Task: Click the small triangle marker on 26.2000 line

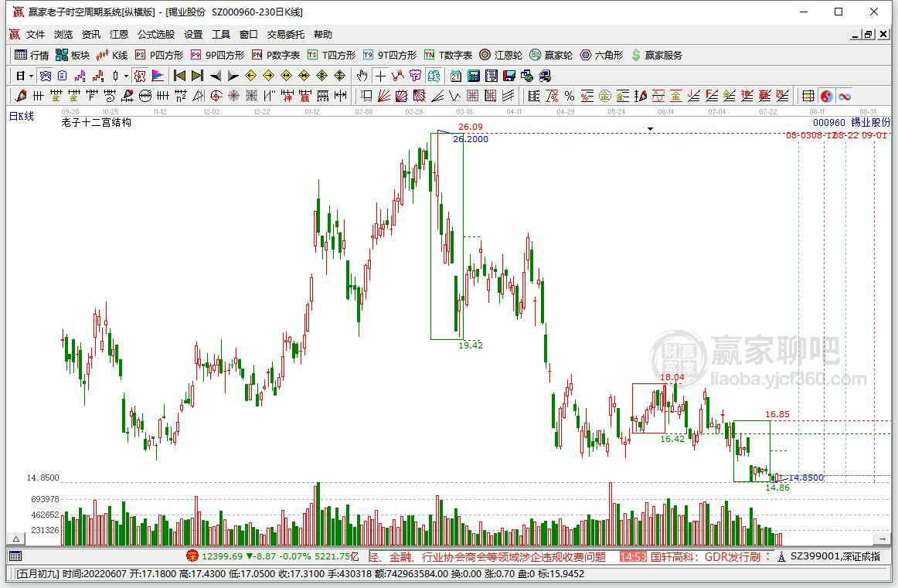Action: (650, 129)
